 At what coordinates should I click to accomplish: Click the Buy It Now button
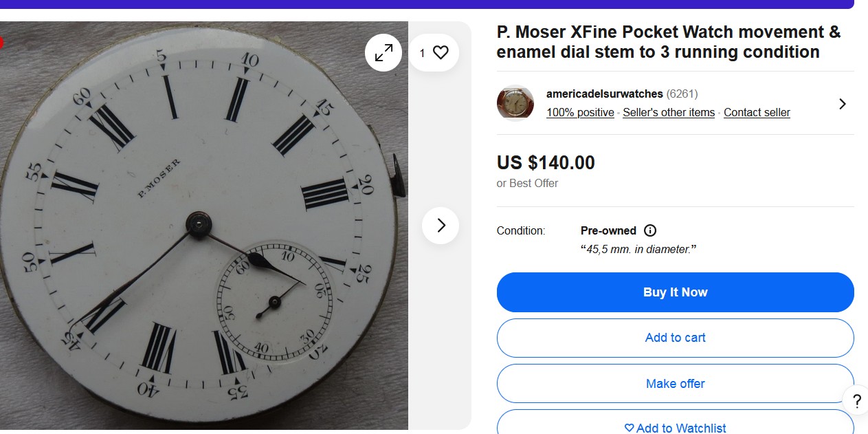pyautogui.click(x=676, y=292)
